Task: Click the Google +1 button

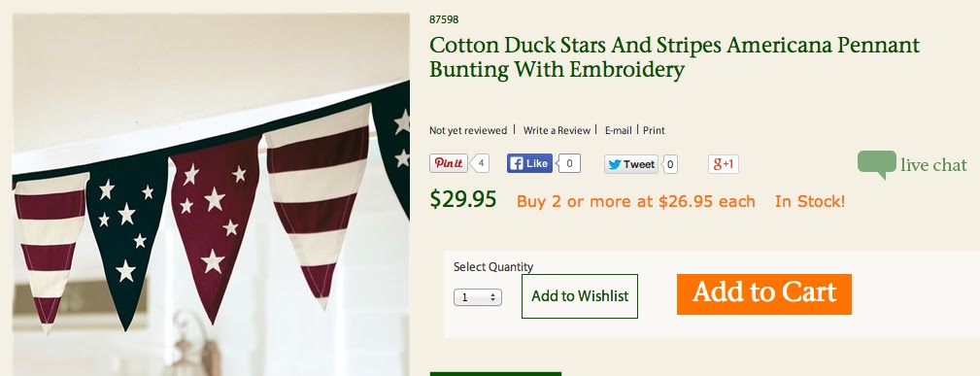Action: tap(724, 164)
